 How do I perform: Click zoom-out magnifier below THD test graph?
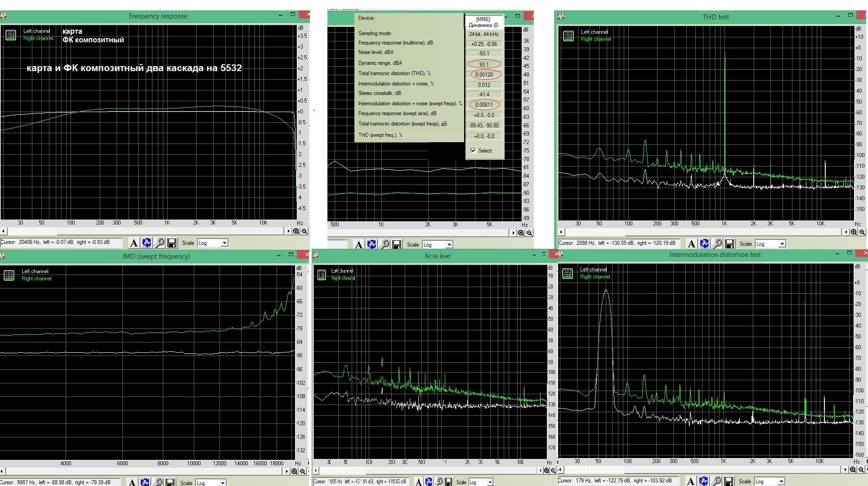862,232
